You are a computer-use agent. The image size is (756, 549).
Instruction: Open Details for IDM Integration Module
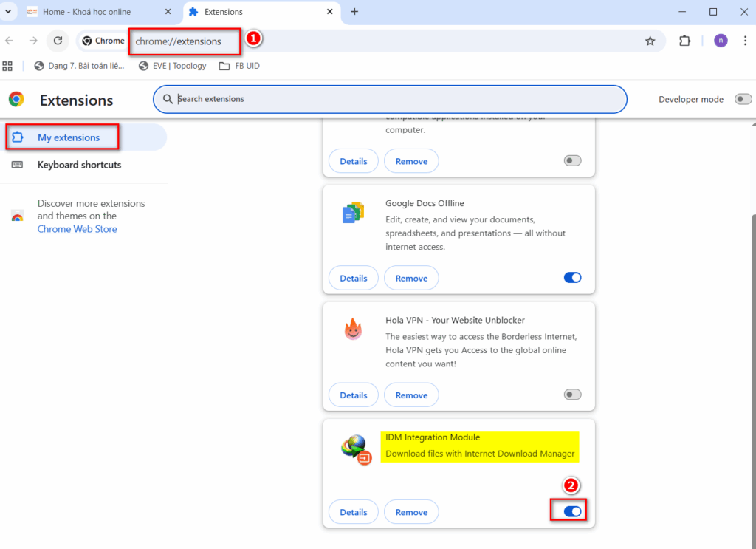pyautogui.click(x=354, y=512)
